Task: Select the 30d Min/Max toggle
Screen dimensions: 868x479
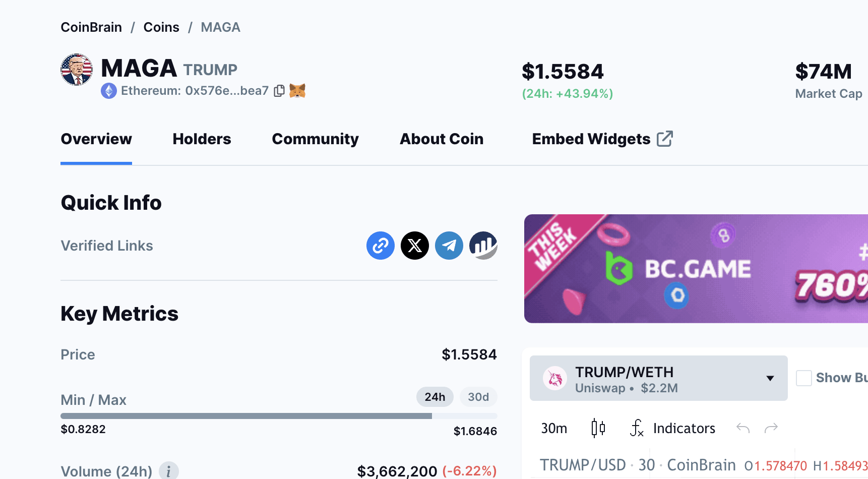Action: pos(478,397)
